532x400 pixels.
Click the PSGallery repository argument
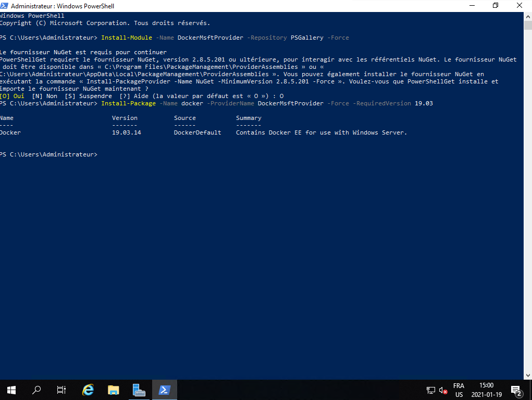pos(307,38)
